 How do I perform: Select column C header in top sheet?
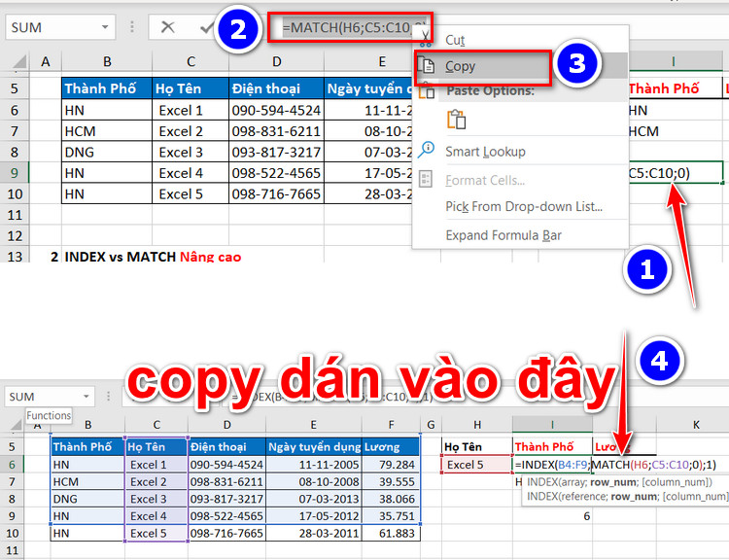pyautogui.click(x=191, y=62)
